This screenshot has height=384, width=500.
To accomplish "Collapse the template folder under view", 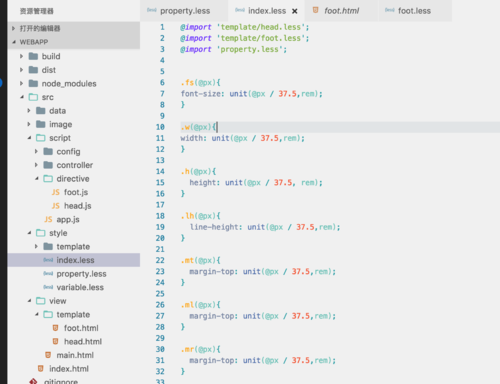I will pyautogui.click(x=36, y=314).
